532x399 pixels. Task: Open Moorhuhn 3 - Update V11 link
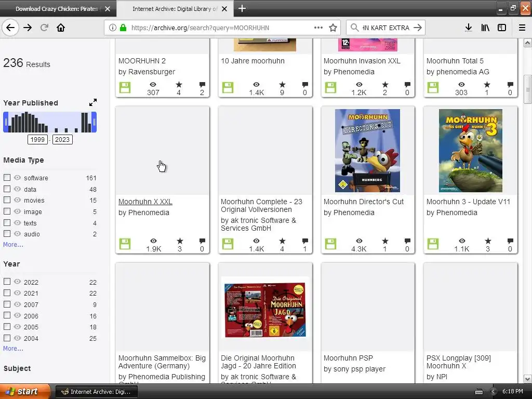[x=468, y=202]
